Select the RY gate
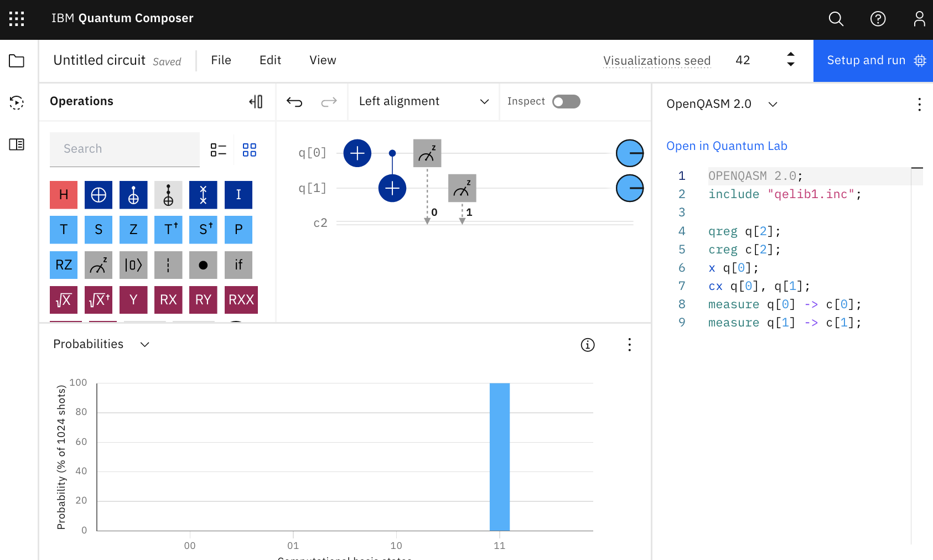Image resolution: width=933 pixels, height=560 pixels. point(203,300)
